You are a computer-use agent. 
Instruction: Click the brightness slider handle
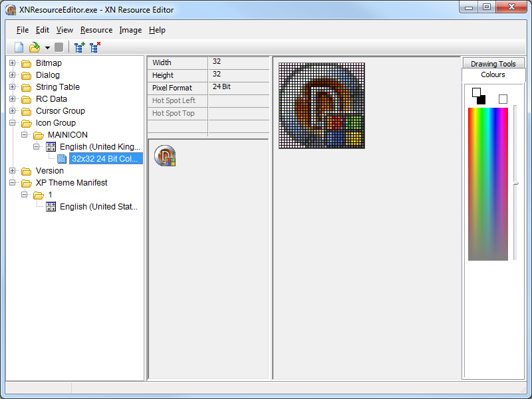coord(516,184)
